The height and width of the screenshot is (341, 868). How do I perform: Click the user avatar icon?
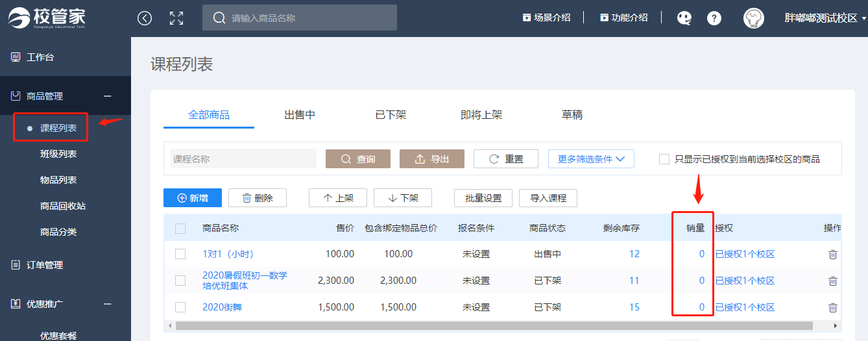754,18
